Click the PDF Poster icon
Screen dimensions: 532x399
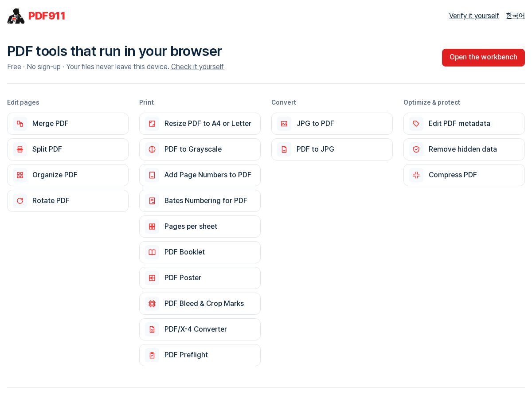[x=152, y=278]
